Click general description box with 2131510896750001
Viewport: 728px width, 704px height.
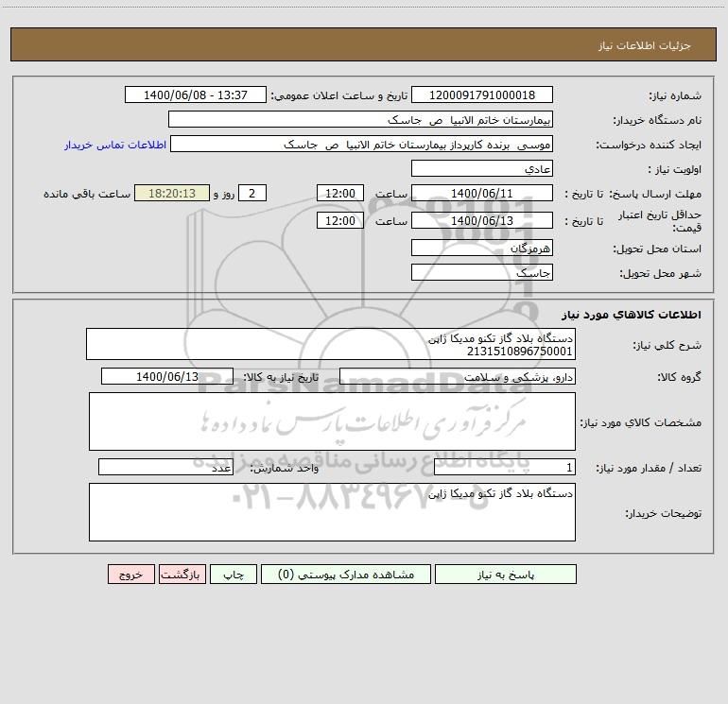[331, 344]
